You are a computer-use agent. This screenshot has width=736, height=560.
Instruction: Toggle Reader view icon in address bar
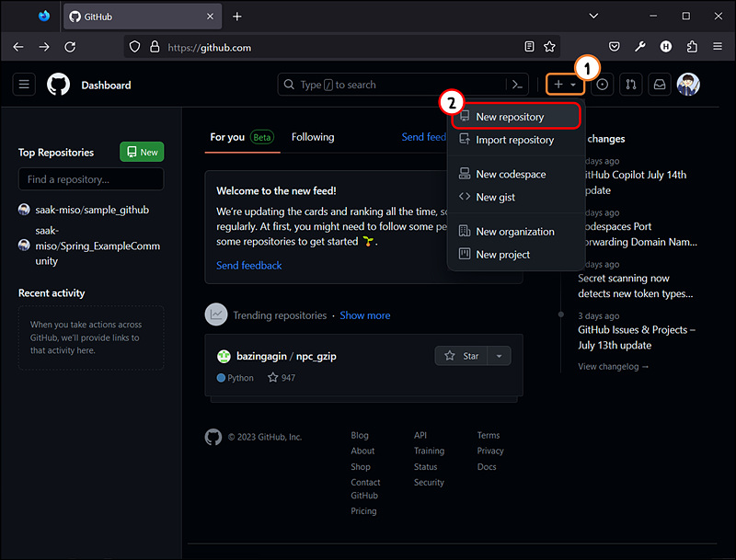529,46
